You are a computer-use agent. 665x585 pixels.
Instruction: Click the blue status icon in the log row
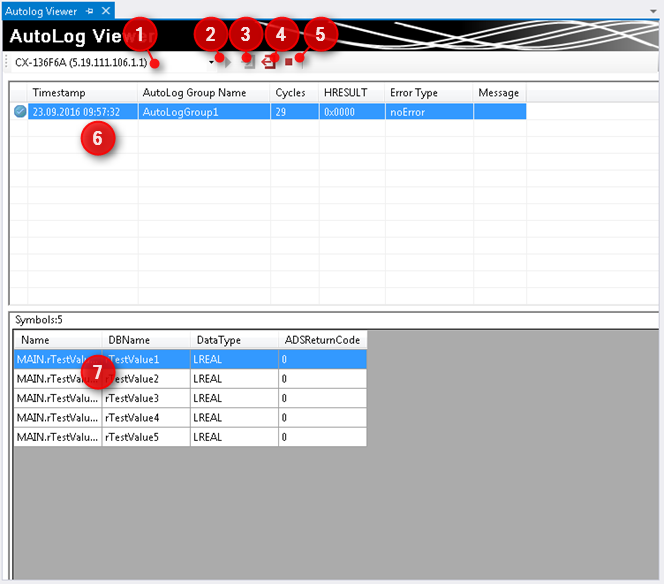point(20,112)
